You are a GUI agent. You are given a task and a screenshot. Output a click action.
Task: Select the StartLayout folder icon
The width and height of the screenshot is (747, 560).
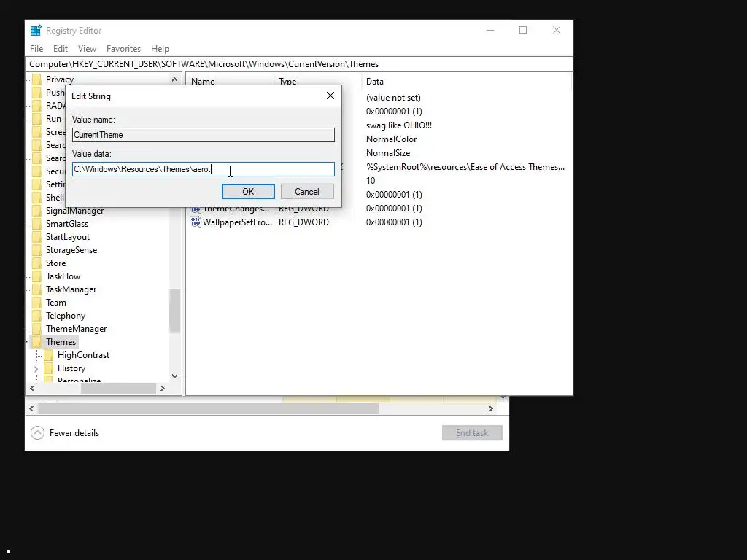[x=36, y=237]
